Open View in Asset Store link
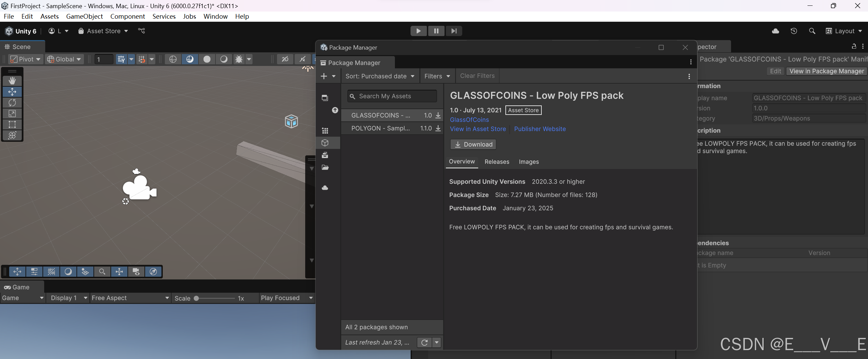This screenshot has height=359, width=868. (478, 129)
